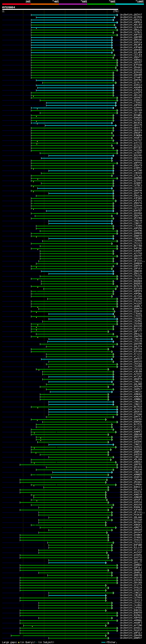This screenshot has width=146, height=644.
Task: Select UniRef100_B9RCD1 label
Action: click(x=131, y=610)
